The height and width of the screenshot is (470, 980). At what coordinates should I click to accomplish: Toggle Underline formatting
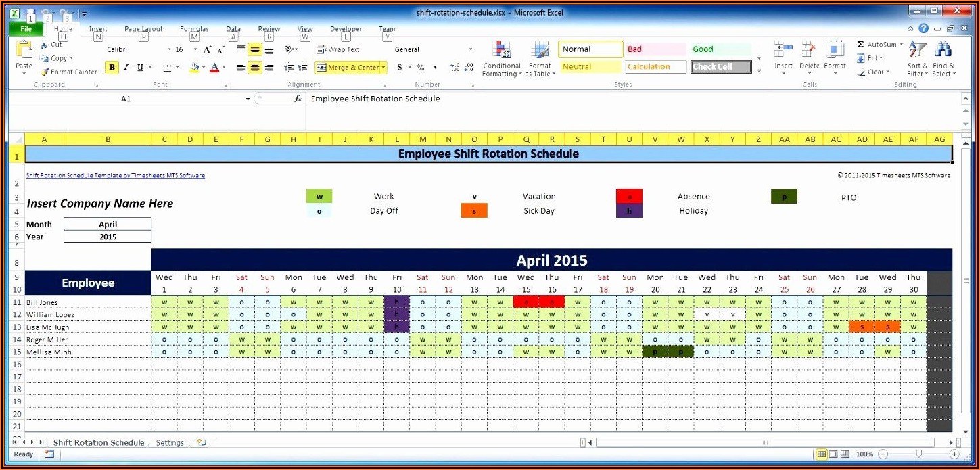click(140, 67)
